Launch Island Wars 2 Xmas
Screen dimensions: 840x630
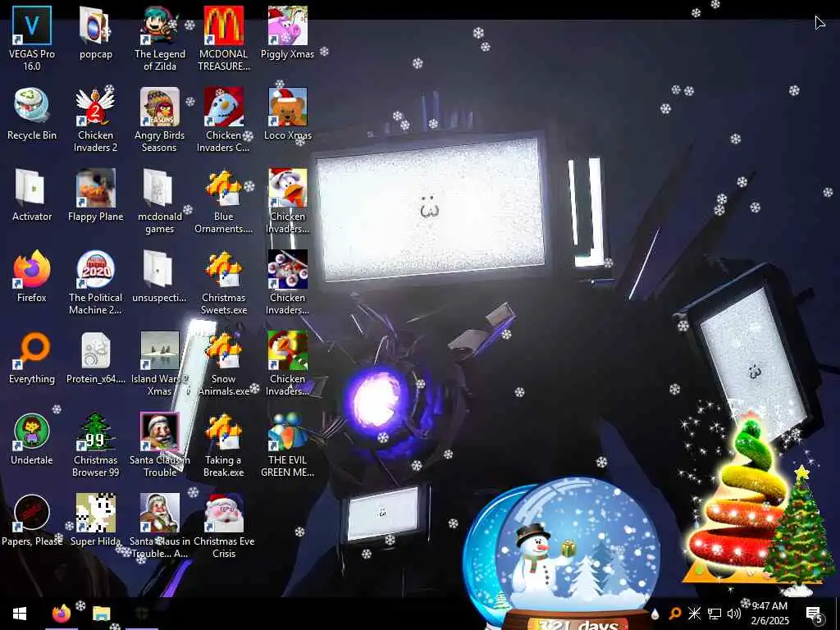pyautogui.click(x=160, y=364)
